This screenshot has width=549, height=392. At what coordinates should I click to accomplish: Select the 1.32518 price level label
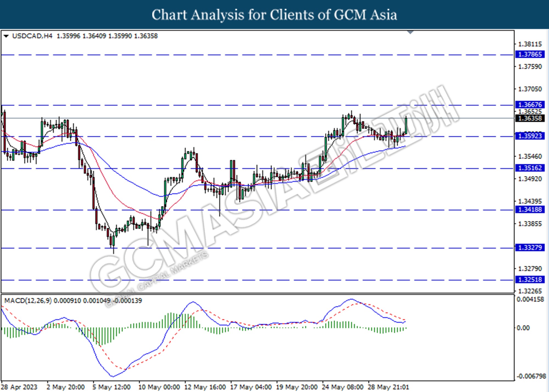(530, 279)
